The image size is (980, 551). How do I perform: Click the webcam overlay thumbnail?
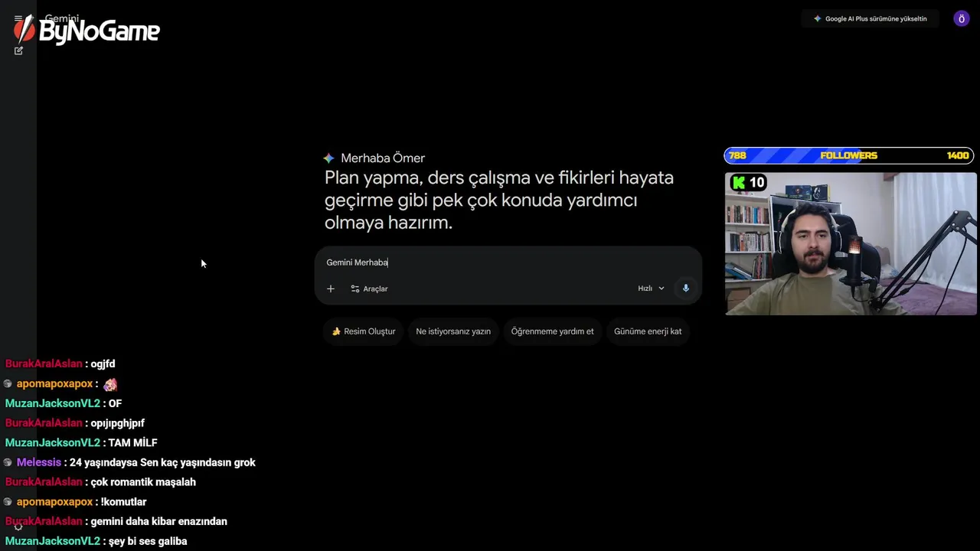coord(851,244)
